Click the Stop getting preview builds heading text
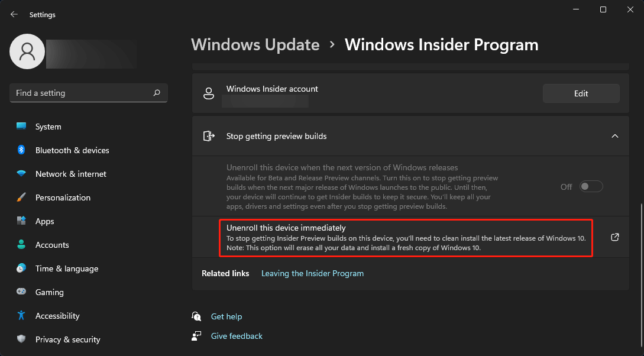Viewport: 644px width, 356px height. click(x=276, y=136)
